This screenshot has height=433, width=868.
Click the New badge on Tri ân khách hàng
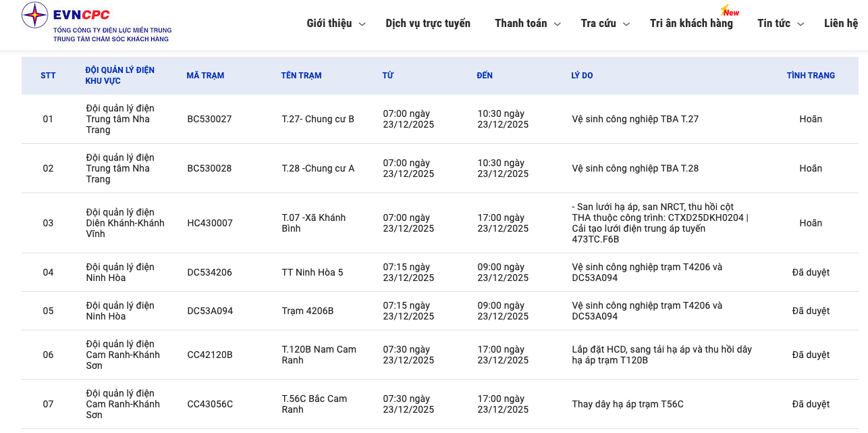pos(730,11)
